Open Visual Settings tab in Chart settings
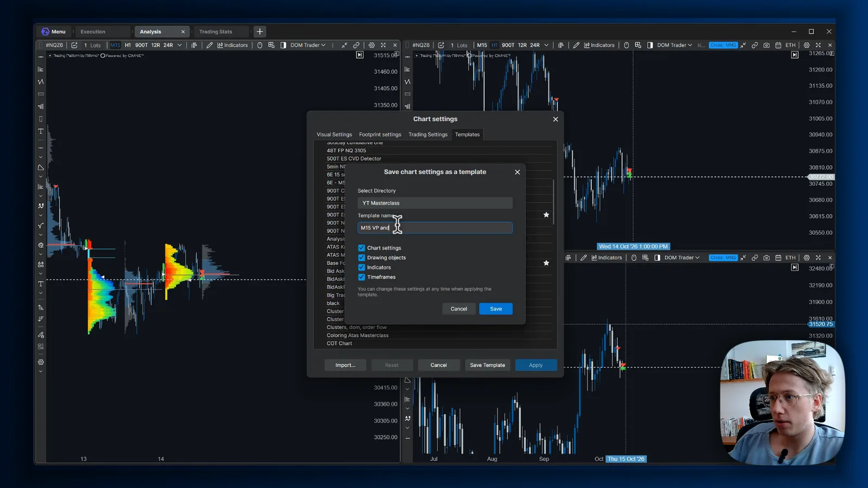868x488 pixels. coord(334,134)
